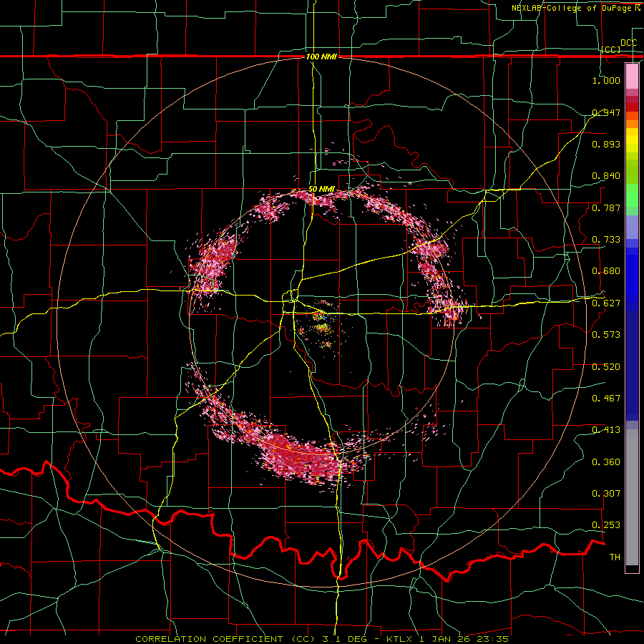Image resolution: width=644 pixels, height=644 pixels.
Task: Click the 0.627 scale value
Action: [606, 303]
